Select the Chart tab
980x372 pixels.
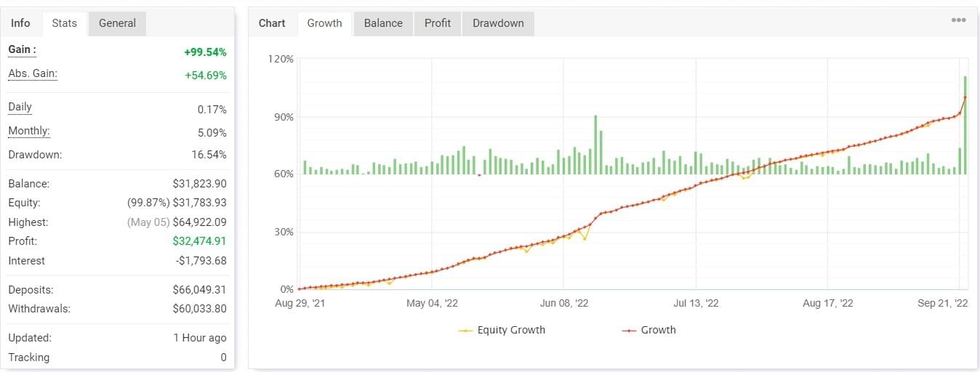click(x=272, y=23)
